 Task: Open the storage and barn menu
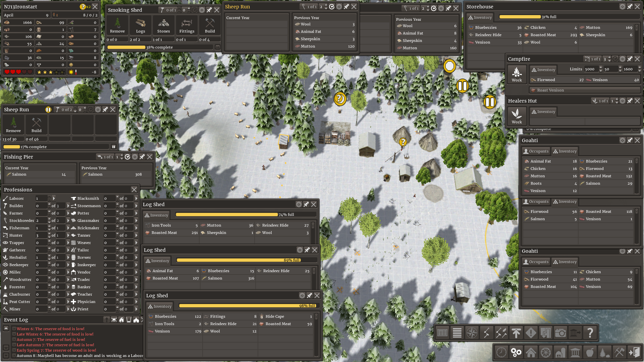[560, 352]
